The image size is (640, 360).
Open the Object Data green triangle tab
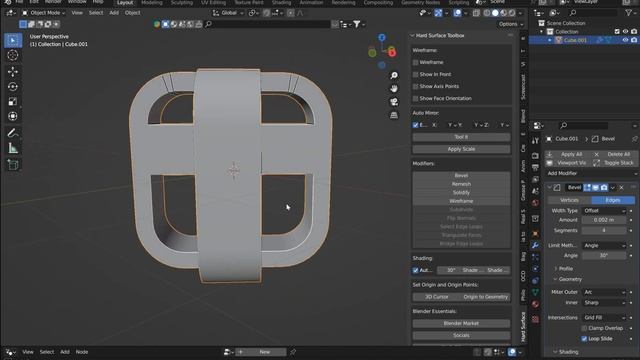(535, 292)
